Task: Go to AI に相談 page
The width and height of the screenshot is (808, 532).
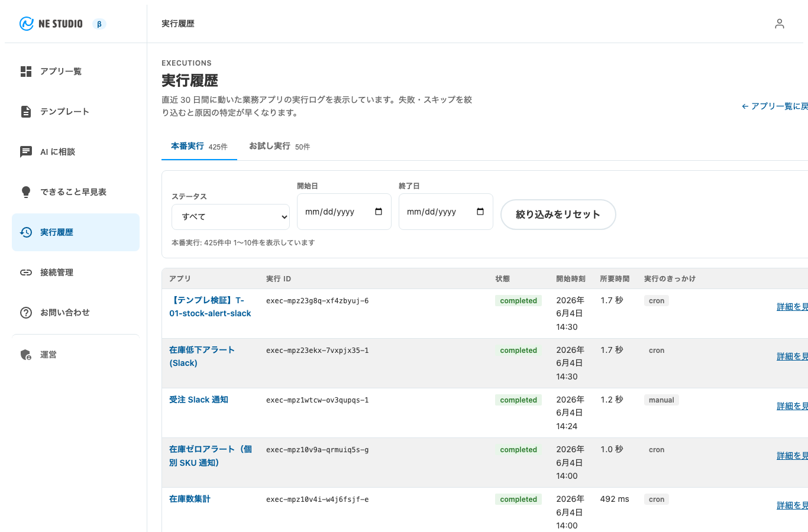Action: pos(76,152)
